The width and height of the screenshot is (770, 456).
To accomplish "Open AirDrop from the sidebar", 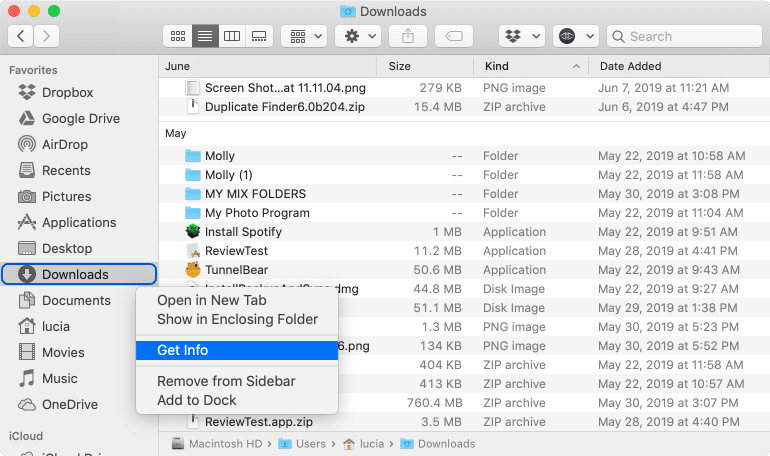I will tap(64, 144).
